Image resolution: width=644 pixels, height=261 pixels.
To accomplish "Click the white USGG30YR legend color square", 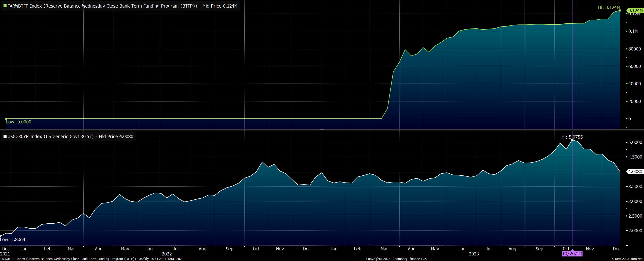I will pyautogui.click(x=5, y=137).
